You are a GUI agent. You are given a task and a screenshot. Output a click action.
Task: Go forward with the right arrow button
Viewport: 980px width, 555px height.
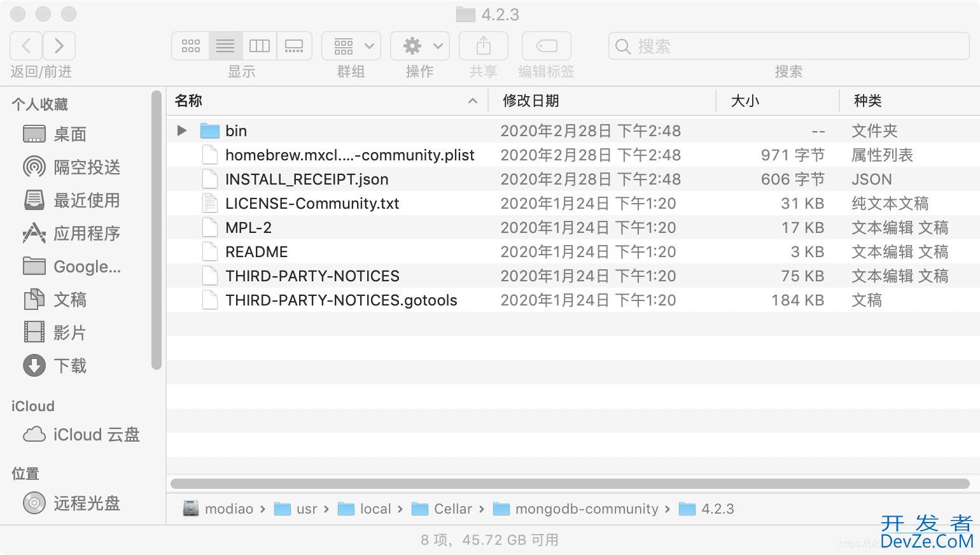59,46
